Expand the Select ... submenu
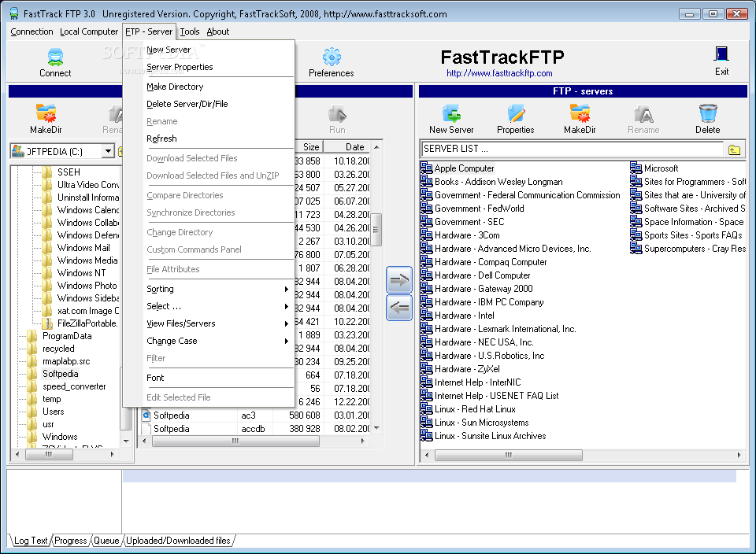The image size is (756, 554). coord(287,306)
